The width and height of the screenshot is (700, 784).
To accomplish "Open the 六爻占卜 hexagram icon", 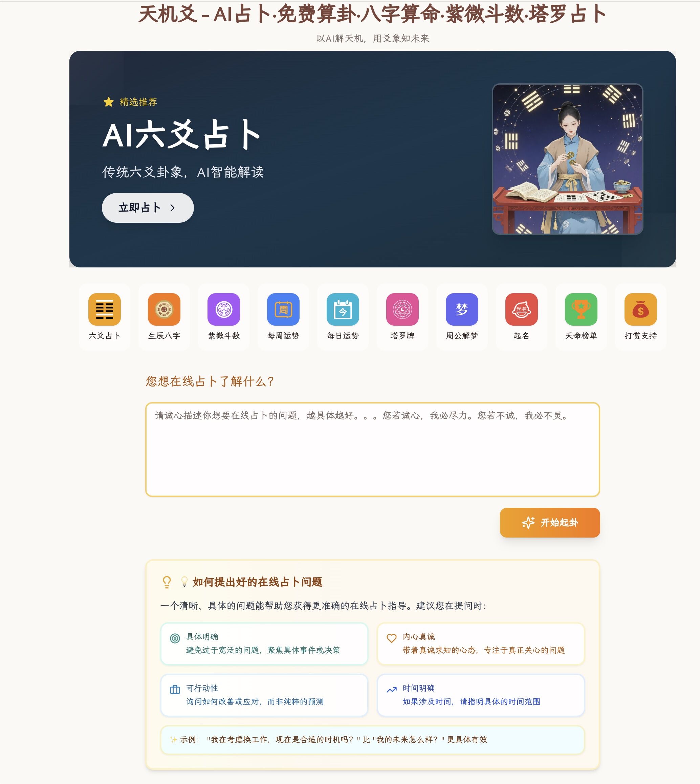I will (x=104, y=309).
